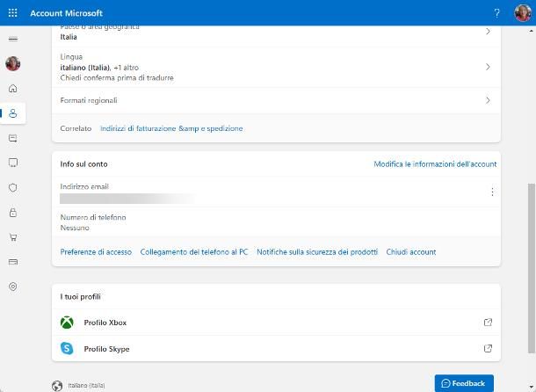Expand the Italia country row chevron
The image size is (536, 392).
488,32
